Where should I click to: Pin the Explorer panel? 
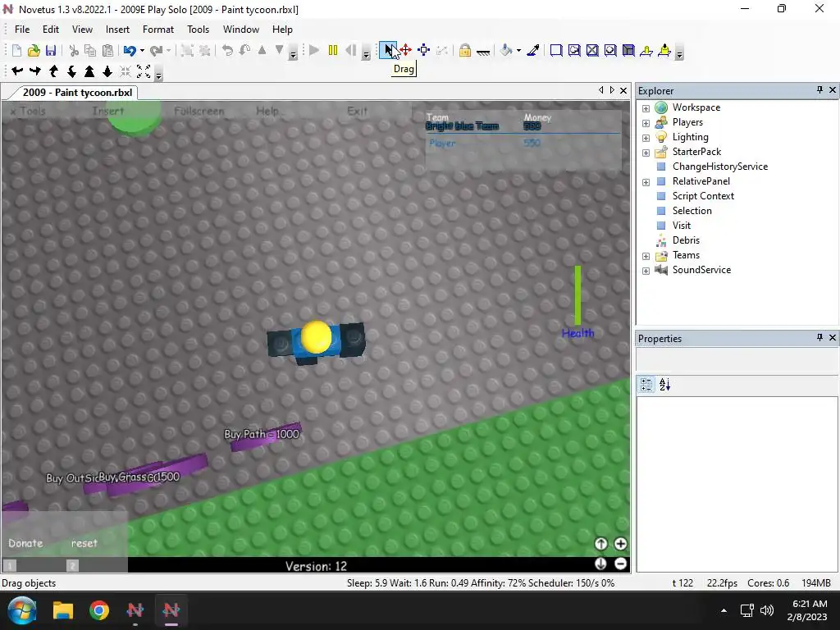(819, 90)
